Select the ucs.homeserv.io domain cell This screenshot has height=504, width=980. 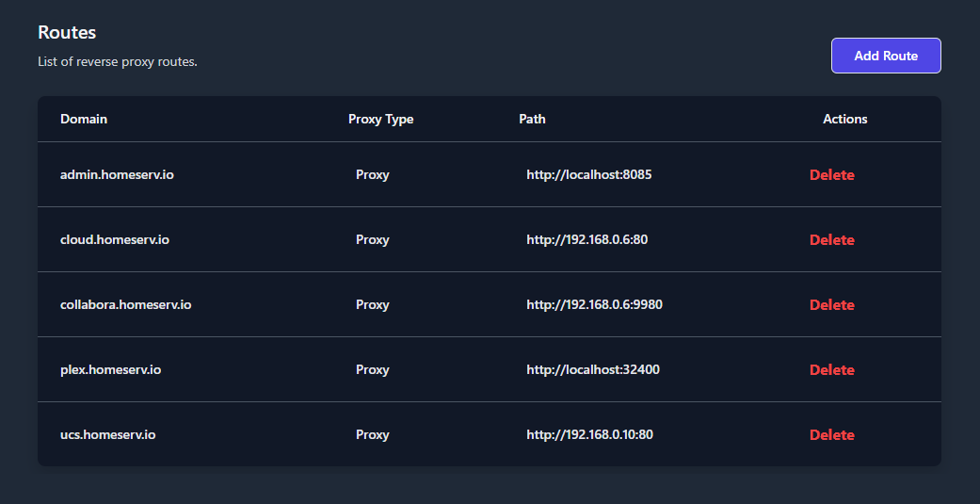pyautogui.click(x=107, y=435)
